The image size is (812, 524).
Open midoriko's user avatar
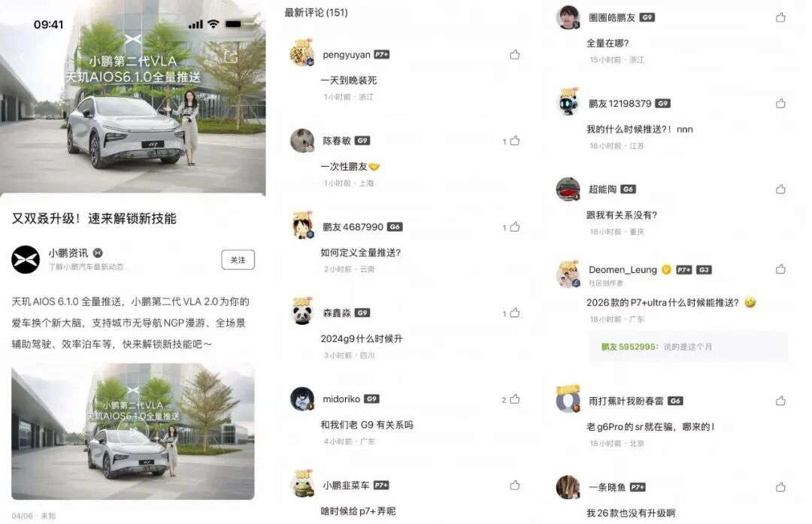coord(302,398)
